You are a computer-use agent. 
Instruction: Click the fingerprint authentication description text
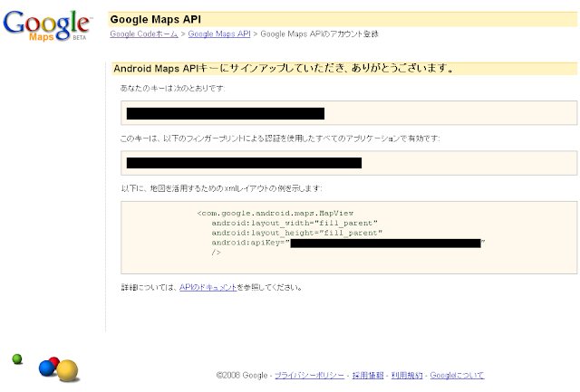tap(280, 139)
